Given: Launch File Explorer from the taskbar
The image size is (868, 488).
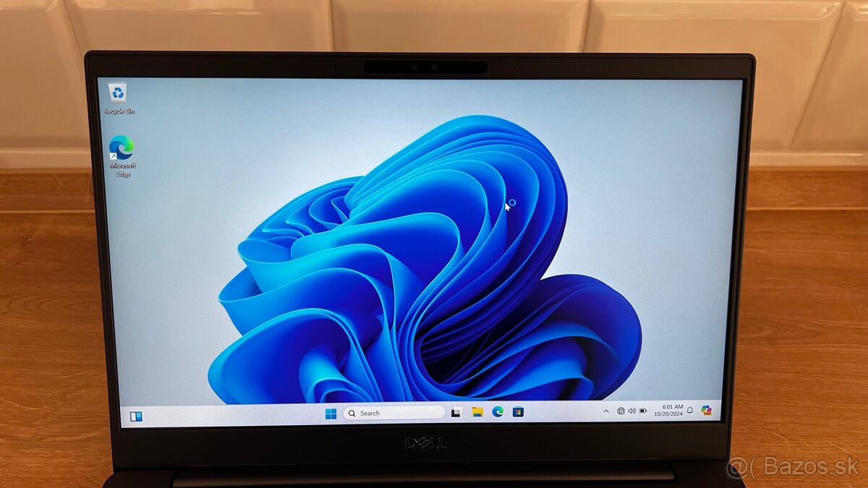Looking at the screenshot, I should [x=477, y=412].
